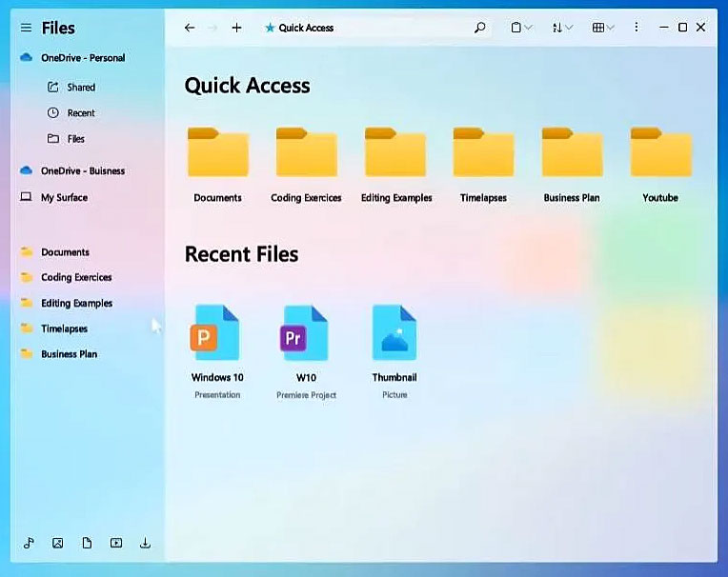Expand the view layout chevron
Viewport: 728px width, 577px height.
pos(611,28)
